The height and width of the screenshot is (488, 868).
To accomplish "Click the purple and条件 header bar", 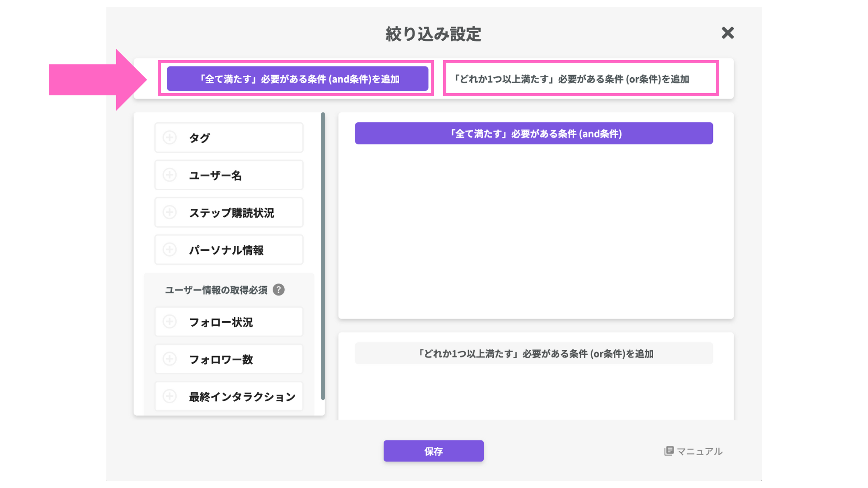I will pos(533,134).
